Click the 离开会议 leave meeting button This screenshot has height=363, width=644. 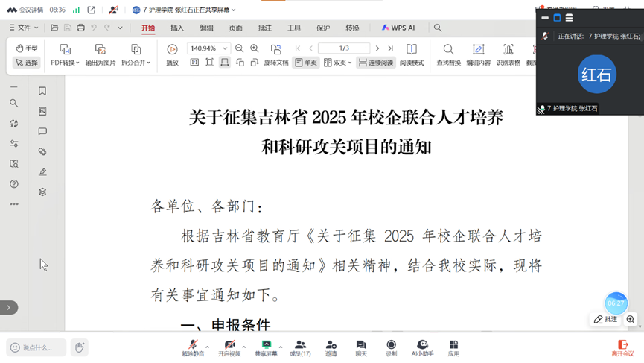point(622,347)
